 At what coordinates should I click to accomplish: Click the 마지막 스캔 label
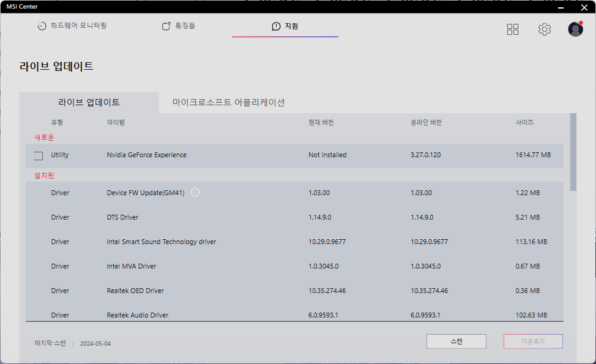click(x=50, y=343)
